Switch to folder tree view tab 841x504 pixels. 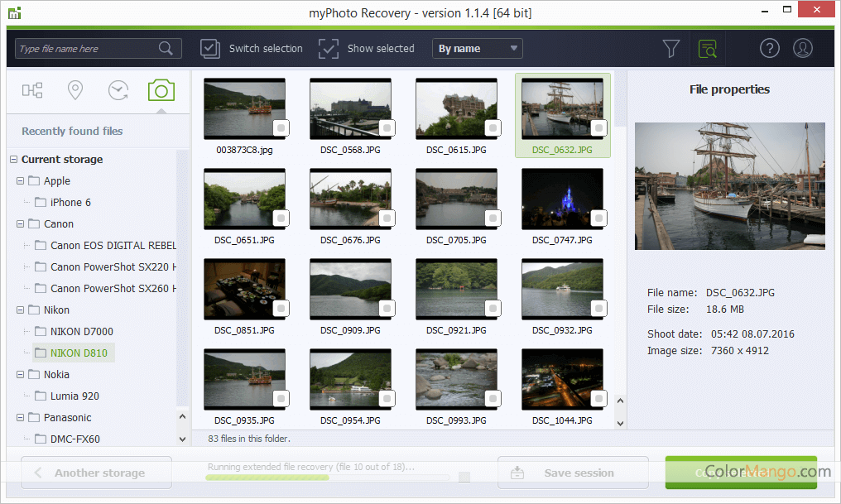[x=32, y=90]
